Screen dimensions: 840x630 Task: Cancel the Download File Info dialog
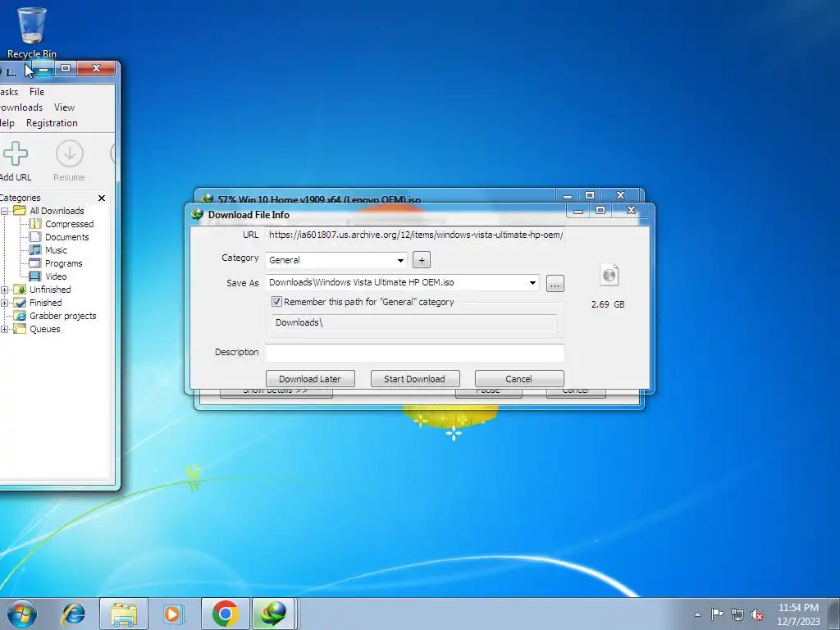519,379
